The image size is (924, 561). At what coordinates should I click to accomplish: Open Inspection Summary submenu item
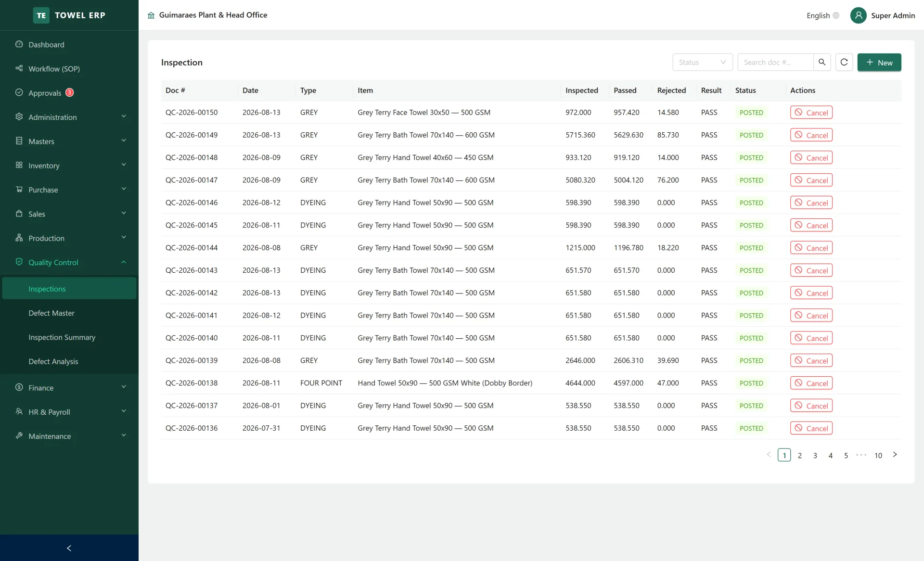coord(69,337)
